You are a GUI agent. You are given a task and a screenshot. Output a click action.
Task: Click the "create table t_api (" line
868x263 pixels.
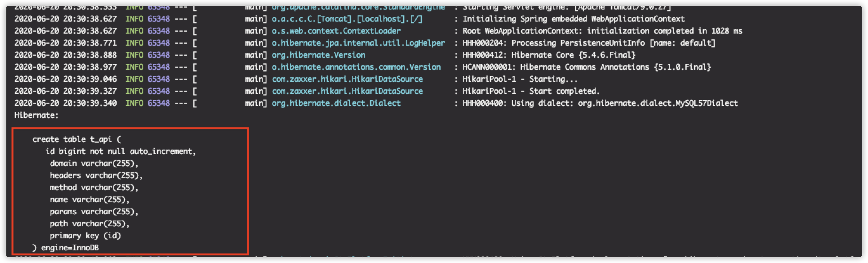[x=76, y=139]
